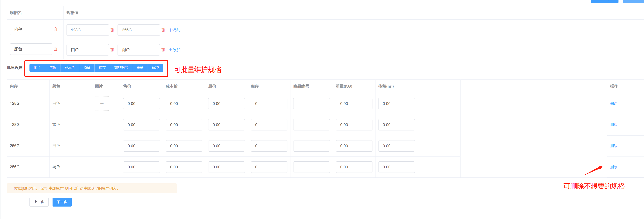
Task: Select 体积 batch setting button
Action: point(155,68)
